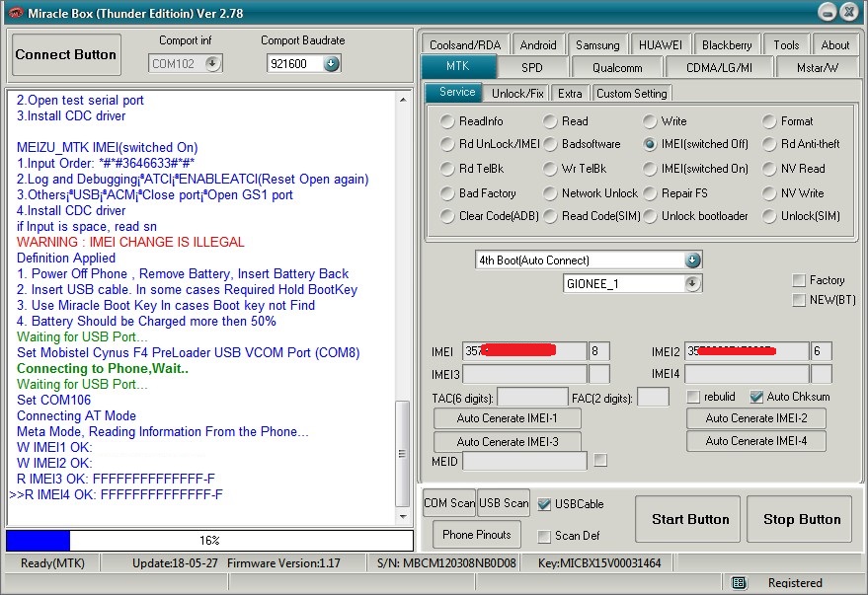This screenshot has width=868, height=595.
Task: Open the Comport inf COM102 dropdown
Action: 212,63
